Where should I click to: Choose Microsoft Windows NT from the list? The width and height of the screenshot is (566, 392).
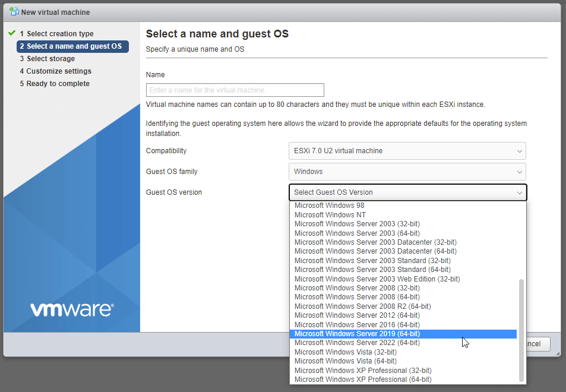(403, 215)
